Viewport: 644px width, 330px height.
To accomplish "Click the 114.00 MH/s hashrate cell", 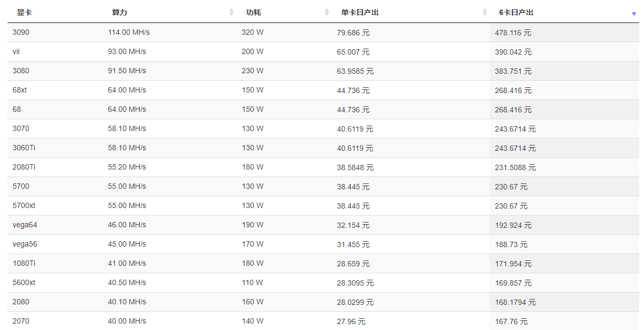I will pos(128,32).
